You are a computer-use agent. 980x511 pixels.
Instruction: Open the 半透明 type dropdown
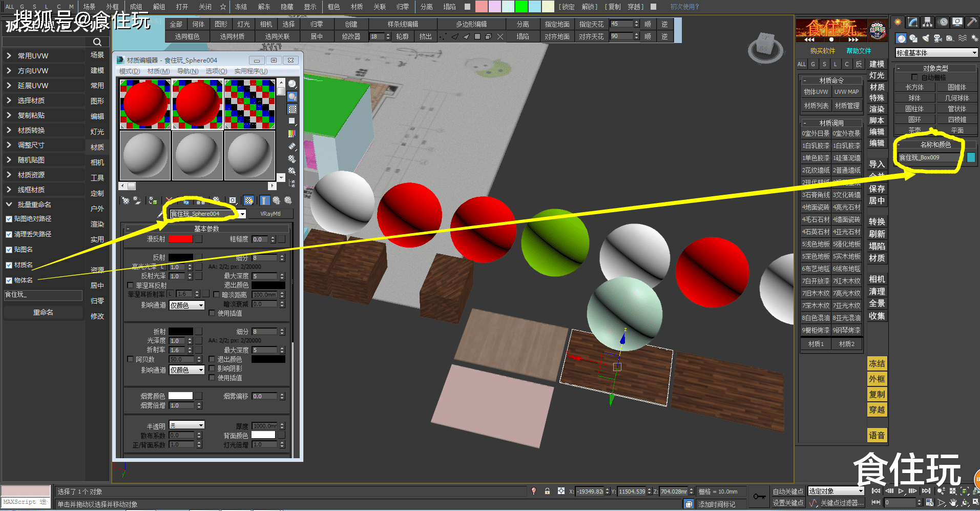(x=187, y=425)
